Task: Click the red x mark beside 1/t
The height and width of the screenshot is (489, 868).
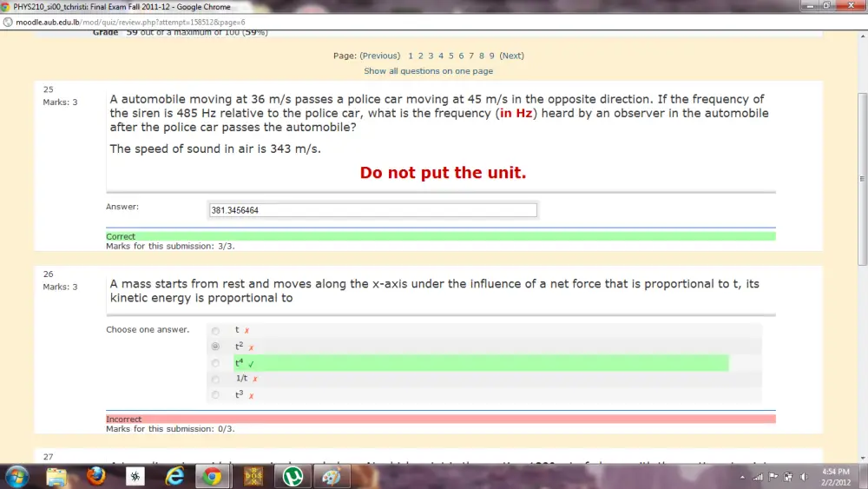Action: [255, 380]
